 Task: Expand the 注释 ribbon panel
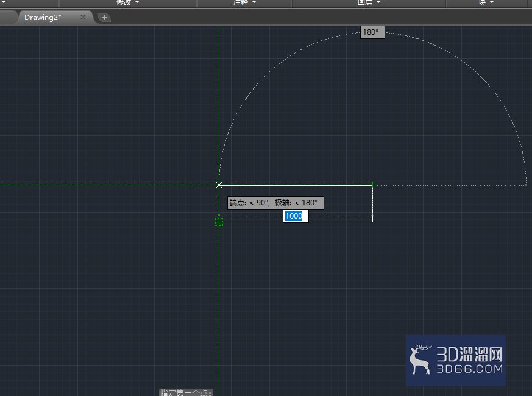pyautogui.click(x=244, y=2)
